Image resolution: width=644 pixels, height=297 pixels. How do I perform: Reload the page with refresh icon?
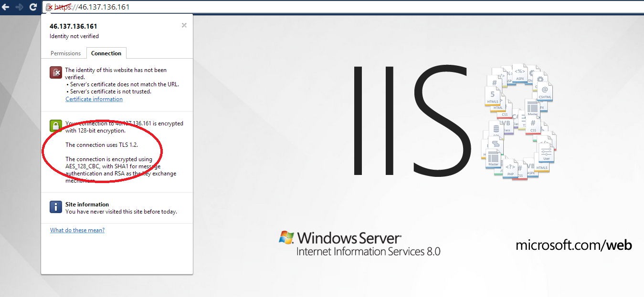coord(32,7)
